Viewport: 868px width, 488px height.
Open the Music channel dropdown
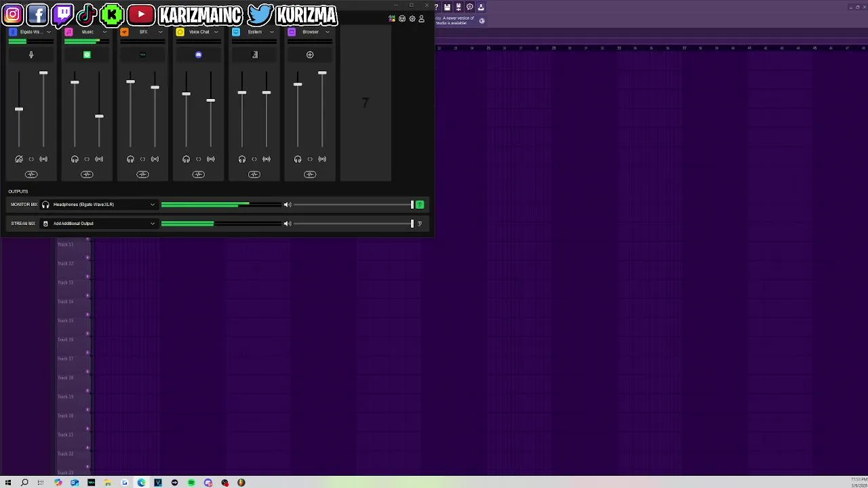104,32
